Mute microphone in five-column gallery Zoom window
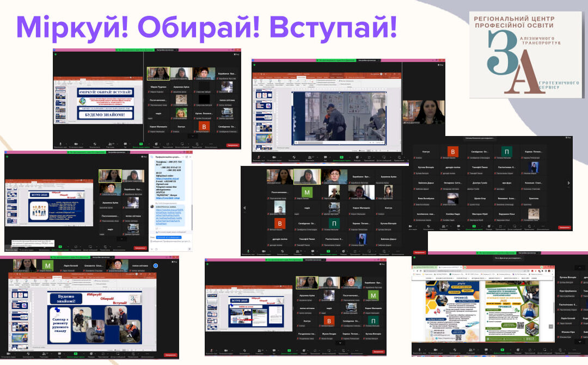Viewport: 588px width, 365px height. (248, 251)
